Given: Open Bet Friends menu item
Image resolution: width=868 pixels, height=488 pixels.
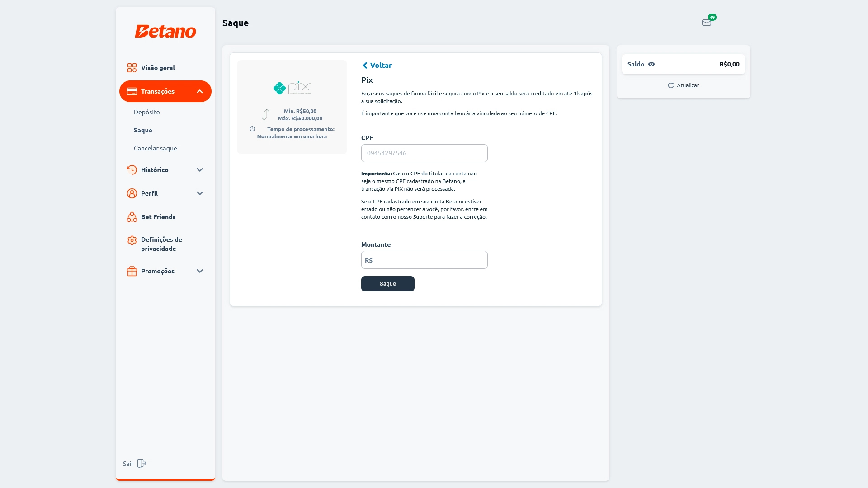Looking at the screenshot, I should pos(165,217).
